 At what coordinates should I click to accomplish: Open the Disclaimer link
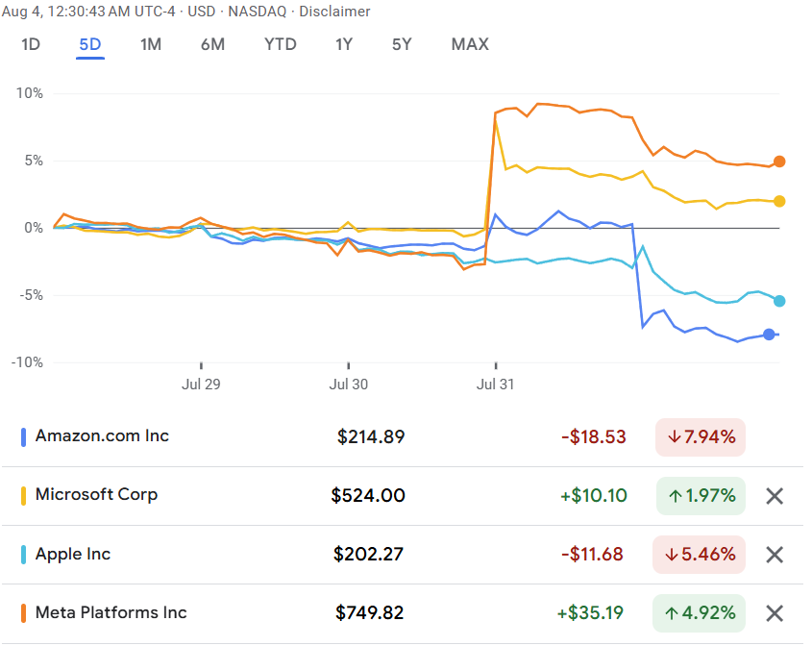click(x=334, y=12)
